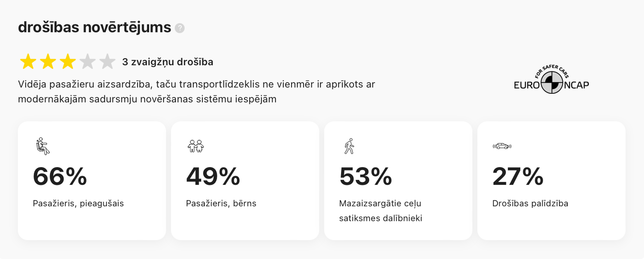Click the "Pasažieris, bērns" label
Viewport: 644px width, 259px height.
(221, 203)
